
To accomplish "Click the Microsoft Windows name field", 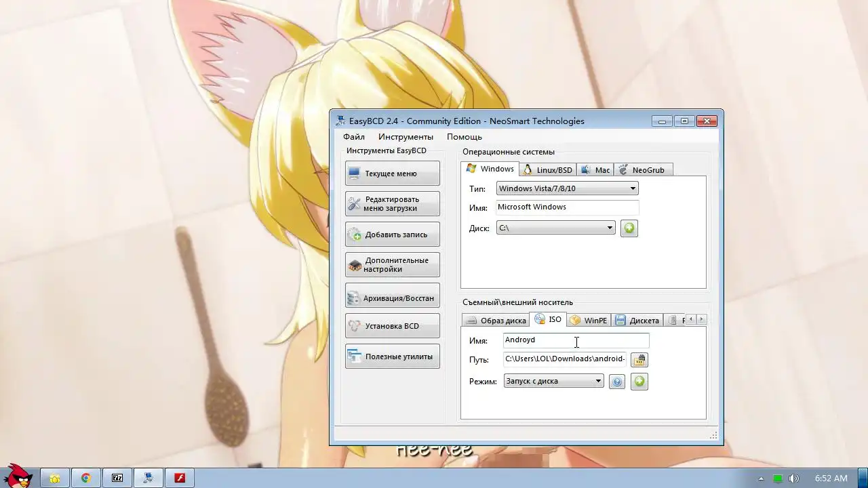I will (567, 207).
